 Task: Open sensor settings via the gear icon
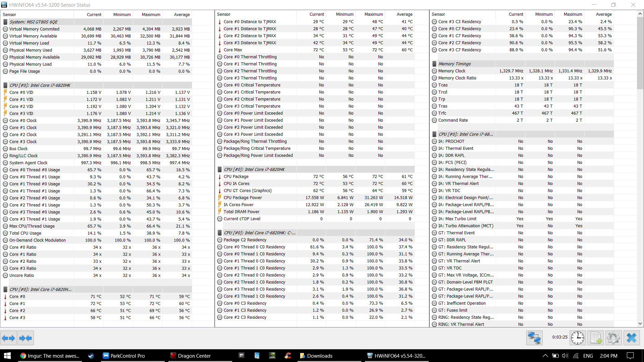[613, 338]
